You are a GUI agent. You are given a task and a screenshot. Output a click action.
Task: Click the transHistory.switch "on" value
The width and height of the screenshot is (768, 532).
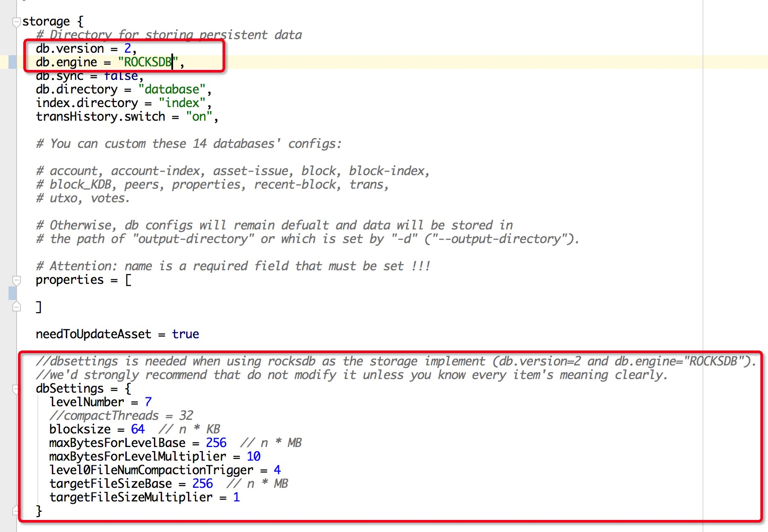coord(199,116)
